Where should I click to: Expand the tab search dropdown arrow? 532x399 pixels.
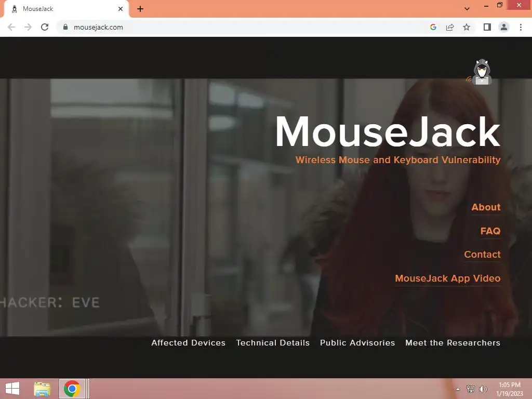(467, 9)
